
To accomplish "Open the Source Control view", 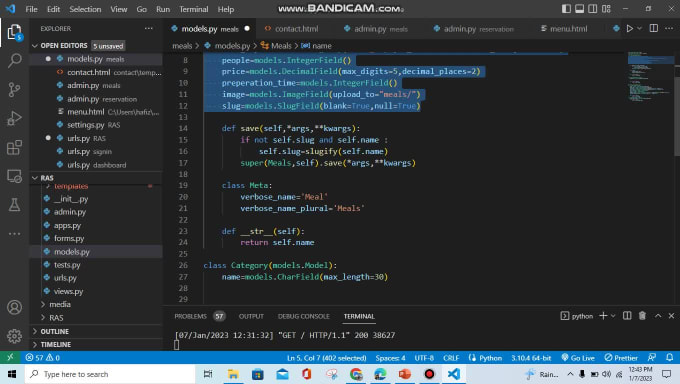I will click(14, 89).
